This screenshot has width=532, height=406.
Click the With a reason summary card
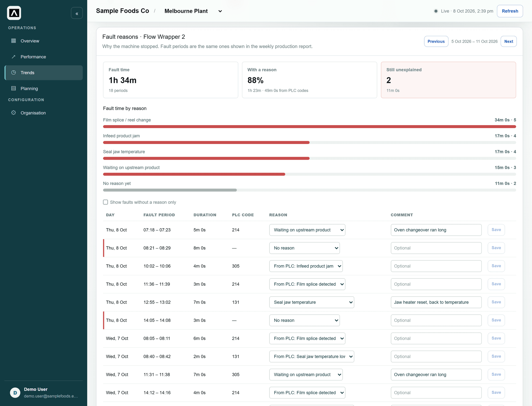pyautogui.click(x=309, y=80)
